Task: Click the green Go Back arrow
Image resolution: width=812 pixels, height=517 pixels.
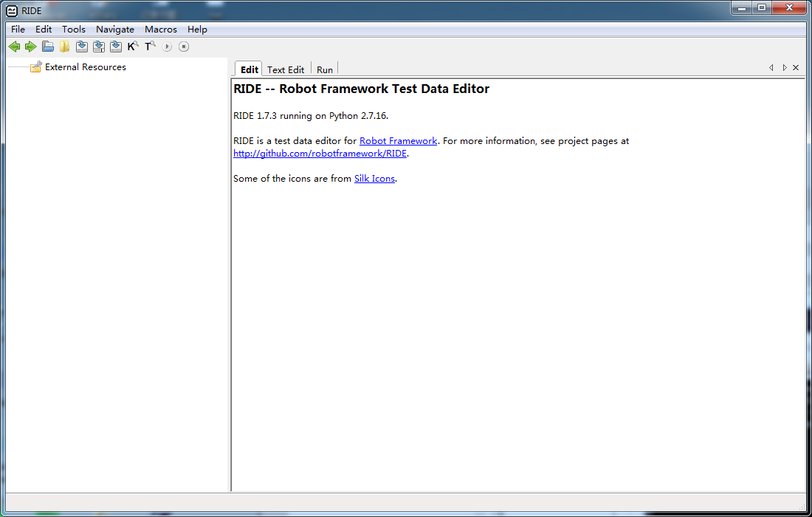Action: [x=15, y=47]
